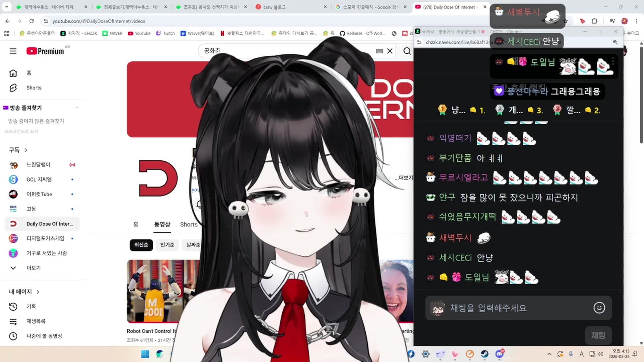The image size is (644, 362).
Task: Click the chat message input field
Action: [x=509, y=308]
